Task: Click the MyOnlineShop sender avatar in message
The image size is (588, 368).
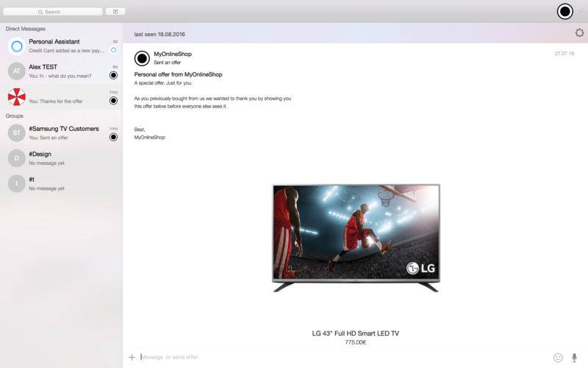Action: (x=142, y=58)
